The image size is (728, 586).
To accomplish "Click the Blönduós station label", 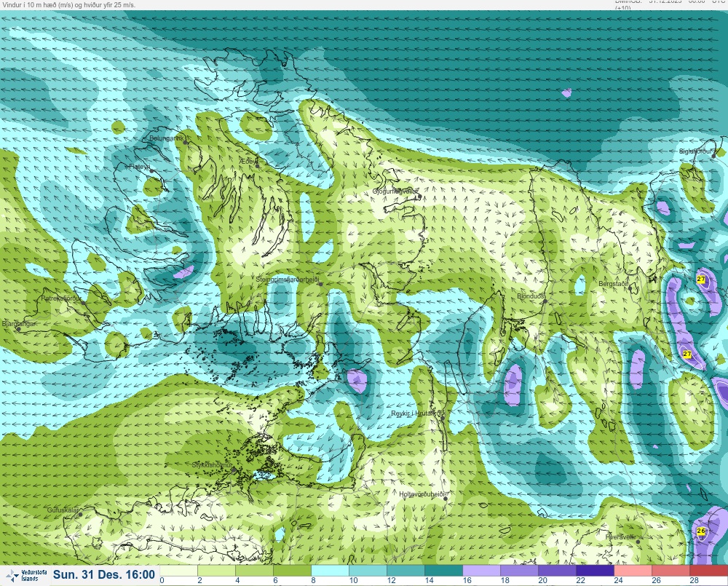I will (531, 296).
